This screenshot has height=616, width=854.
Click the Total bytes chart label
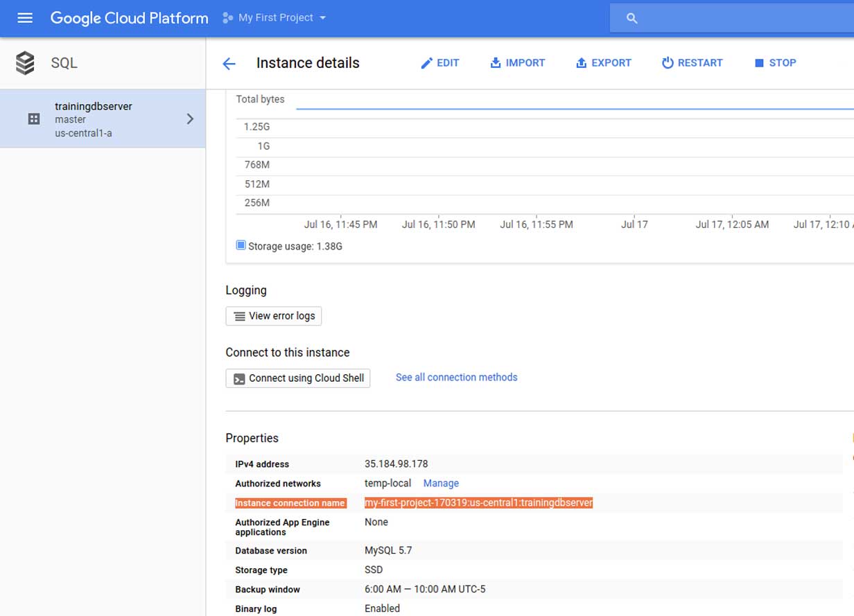pos(260,99)
